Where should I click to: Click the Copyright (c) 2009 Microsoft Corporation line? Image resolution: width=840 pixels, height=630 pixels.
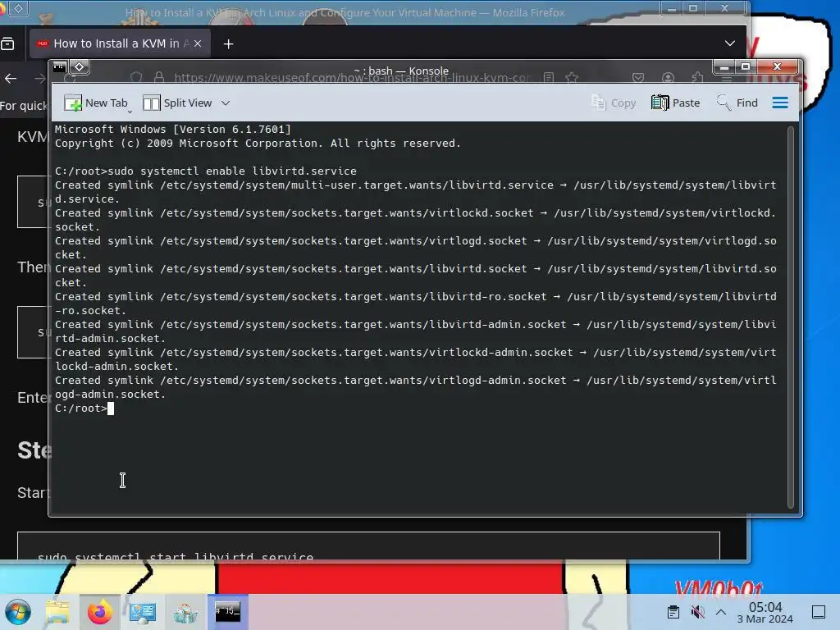click(x=258, y=143)
